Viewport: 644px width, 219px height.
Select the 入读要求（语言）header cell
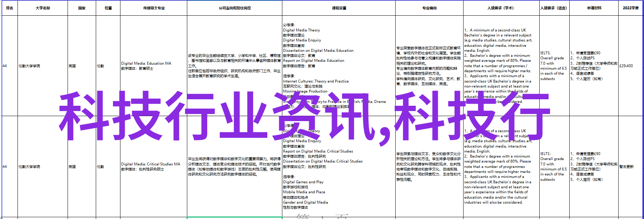(554, 8)
